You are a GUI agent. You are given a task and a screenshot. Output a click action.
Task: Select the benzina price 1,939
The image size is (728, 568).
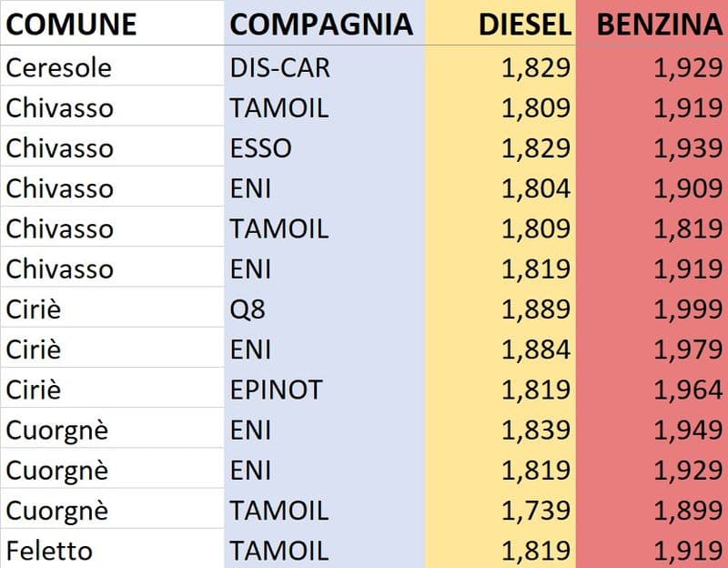point(687,147)
